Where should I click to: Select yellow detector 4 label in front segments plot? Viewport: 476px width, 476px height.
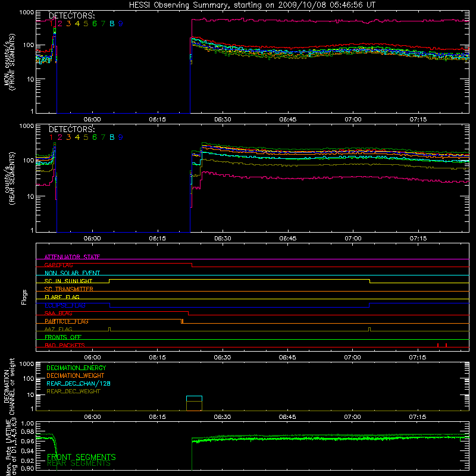[x=77, y=24]
